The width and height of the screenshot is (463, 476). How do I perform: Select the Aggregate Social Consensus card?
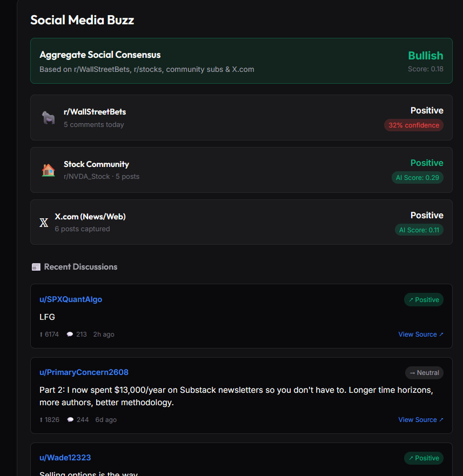tap(241, 61)
